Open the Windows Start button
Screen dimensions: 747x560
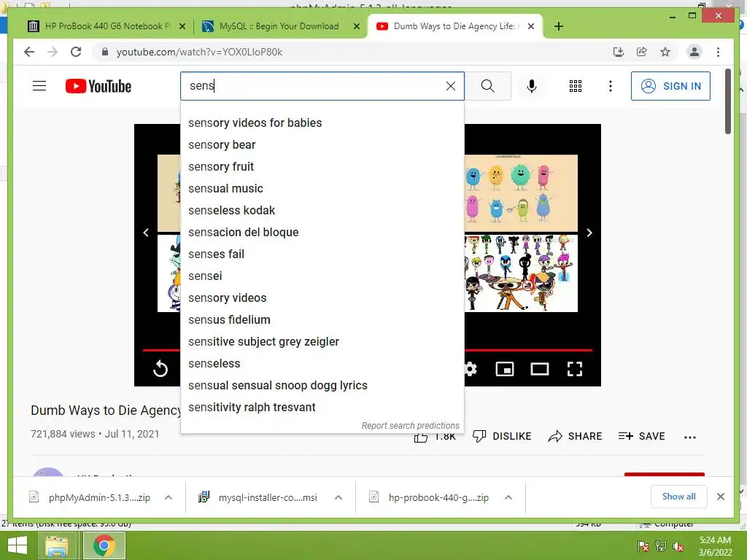(17, 545)
